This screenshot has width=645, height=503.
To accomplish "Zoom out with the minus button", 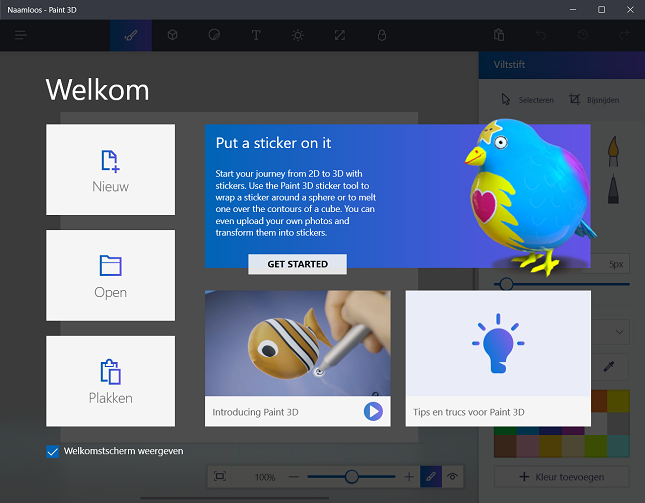I will [x=294, y=477].
